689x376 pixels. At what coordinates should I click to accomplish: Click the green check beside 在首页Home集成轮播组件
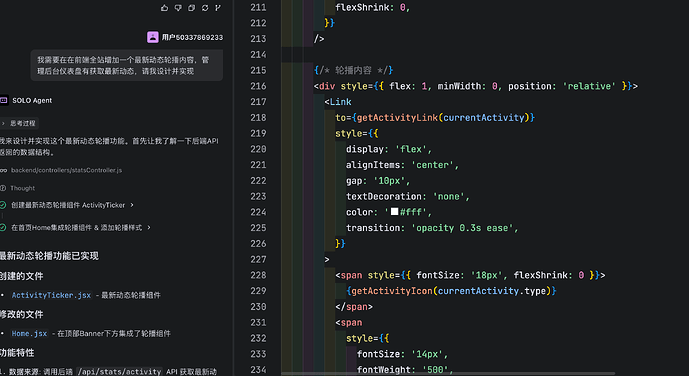pos(3,228)
